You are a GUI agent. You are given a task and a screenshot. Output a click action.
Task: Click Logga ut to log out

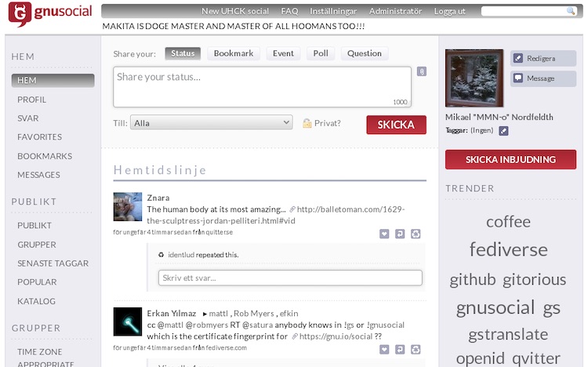(450, 11)
